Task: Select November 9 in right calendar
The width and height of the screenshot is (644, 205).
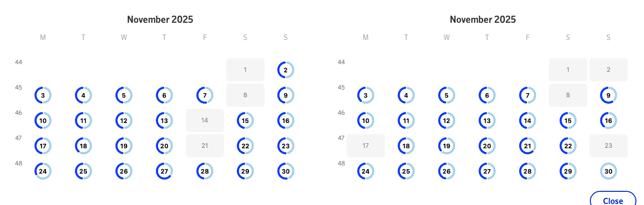Action: 609,95
